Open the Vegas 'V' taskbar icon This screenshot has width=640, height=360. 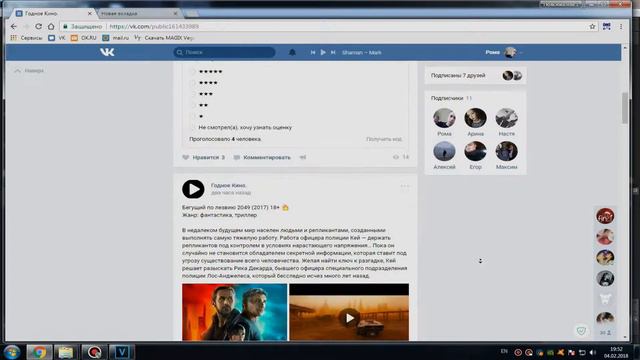coord(121,352)
